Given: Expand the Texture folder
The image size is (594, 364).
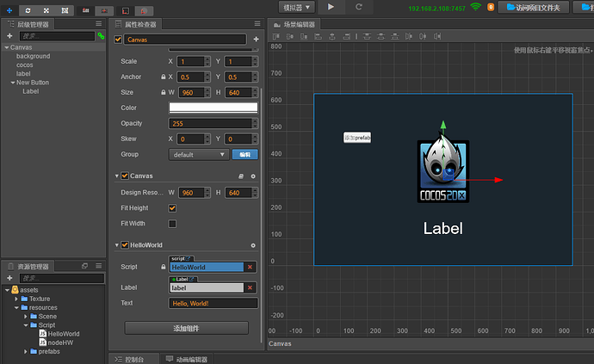Looking at the screenshot, I should 16,299.
